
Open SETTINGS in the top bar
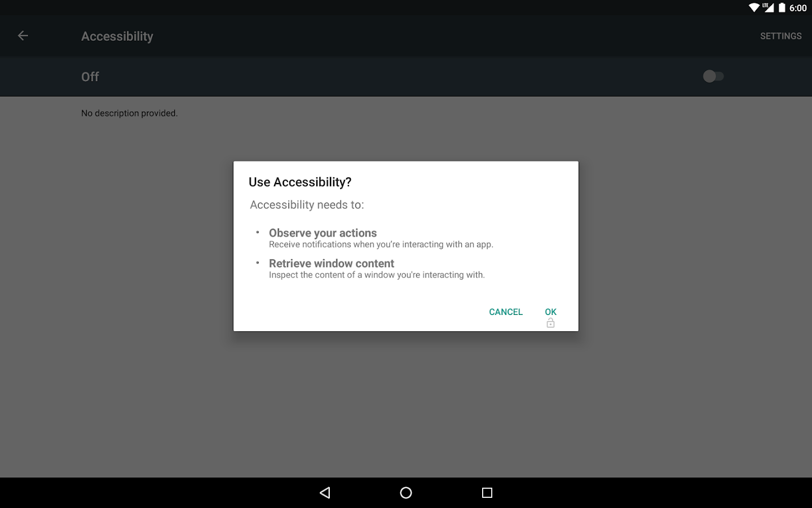coord(780,36)
